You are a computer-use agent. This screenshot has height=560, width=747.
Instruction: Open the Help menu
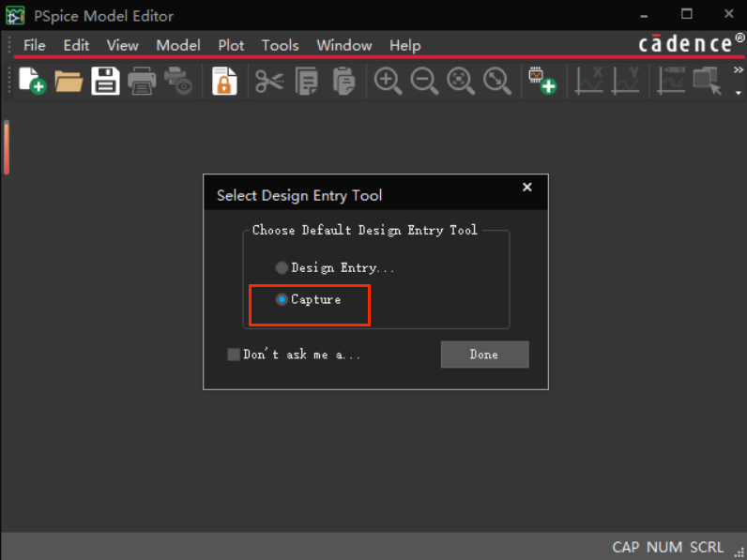coord(405,46)
